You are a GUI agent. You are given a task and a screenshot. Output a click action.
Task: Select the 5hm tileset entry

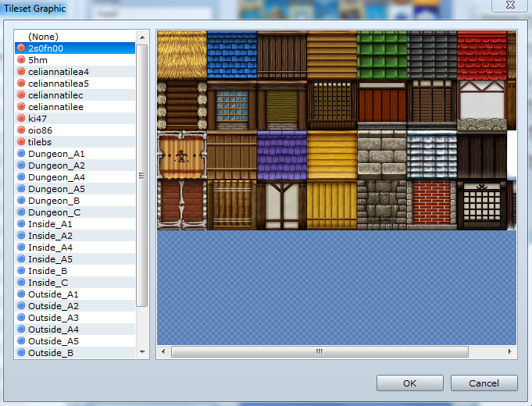coord(75,60)
